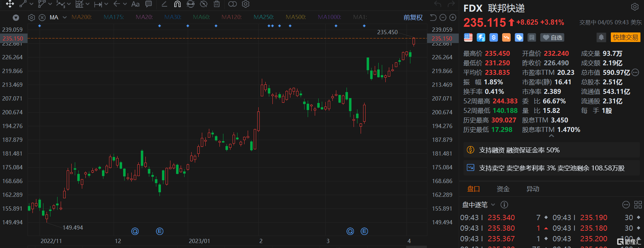Collapse the stock details panel chevron
The width and height of the screenshot is (644, 248).
(x=552, y=136)
